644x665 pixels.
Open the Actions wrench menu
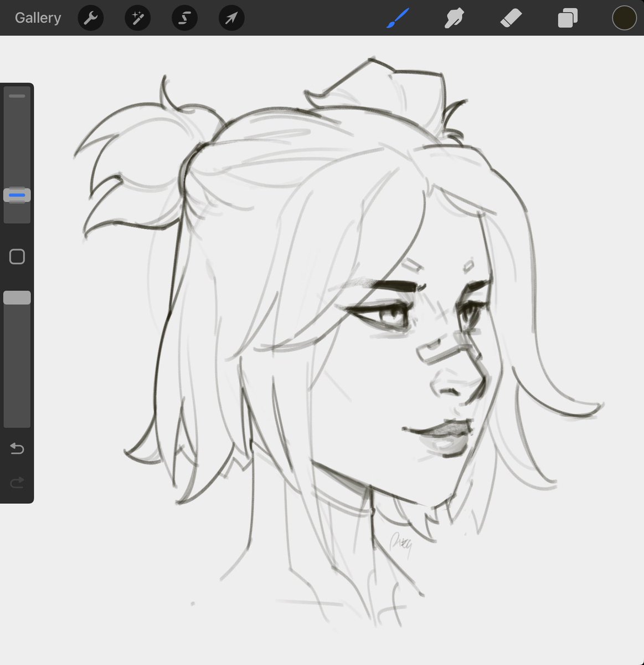(x=90, y=18)
